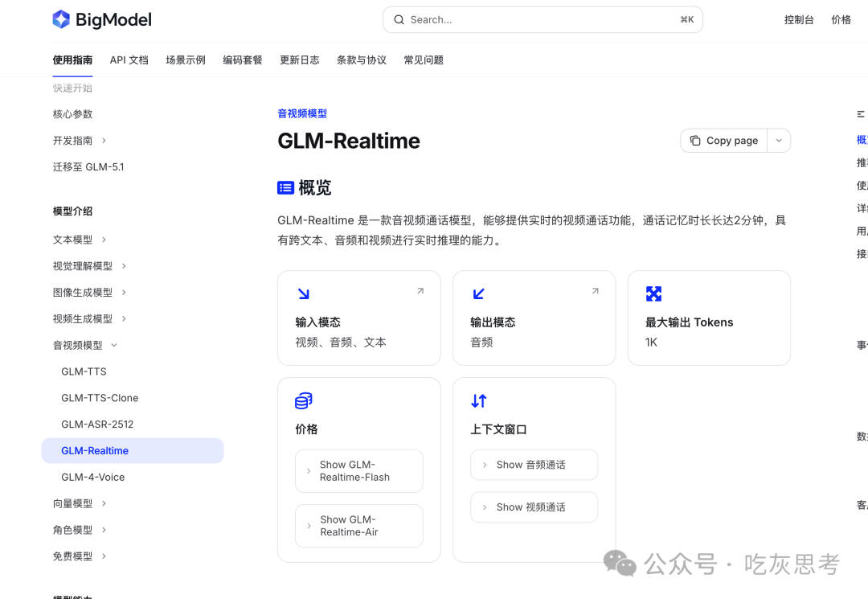This screenshot has height=599, width=868.
Task: Expand Show 音频通话 context window
Action: 534,465
